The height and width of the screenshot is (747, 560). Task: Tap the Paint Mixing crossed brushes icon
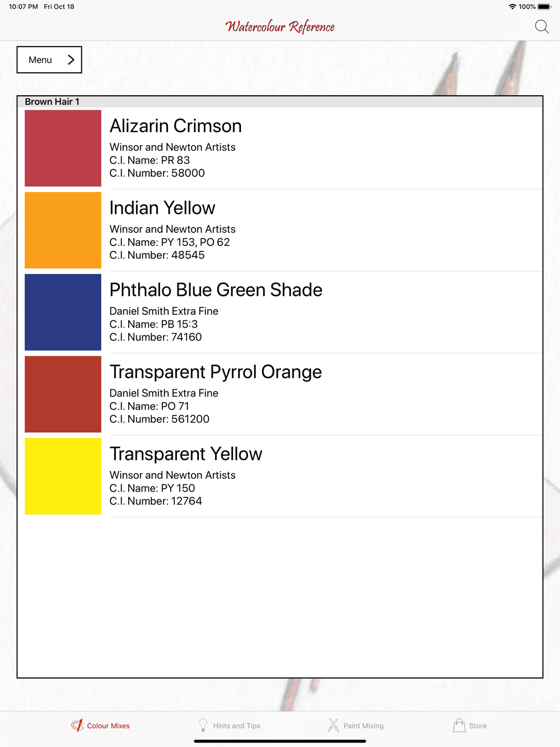(x=333, y=725)
